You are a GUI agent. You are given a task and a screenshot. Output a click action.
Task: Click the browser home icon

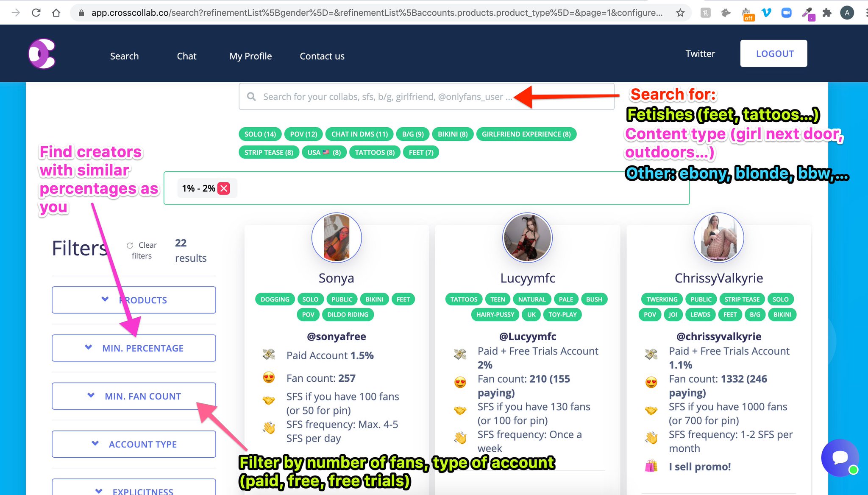[x=56, y=13]
